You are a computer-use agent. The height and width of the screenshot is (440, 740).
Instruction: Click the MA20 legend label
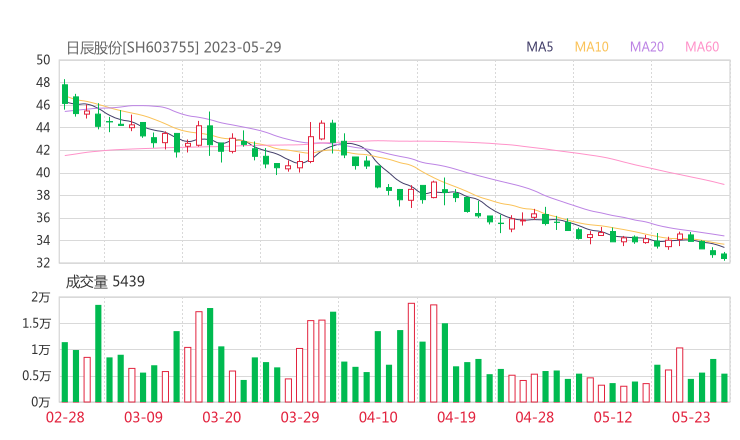[647, 47]
